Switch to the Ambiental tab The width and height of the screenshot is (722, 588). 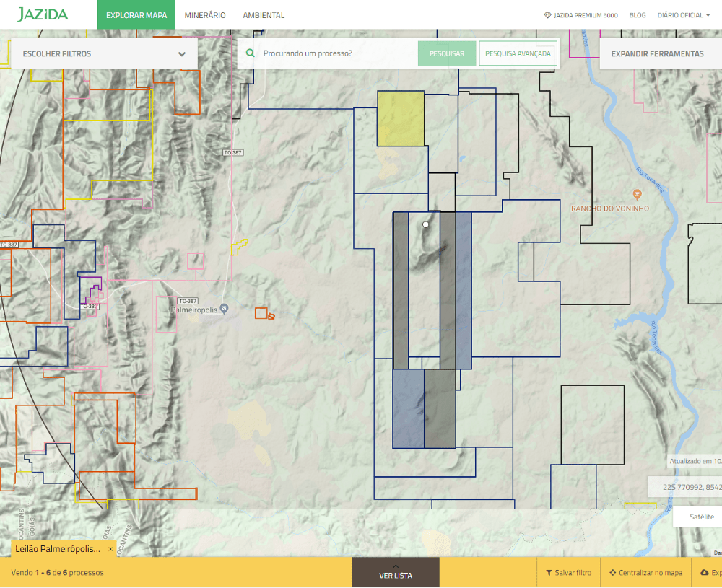[264, 15]
